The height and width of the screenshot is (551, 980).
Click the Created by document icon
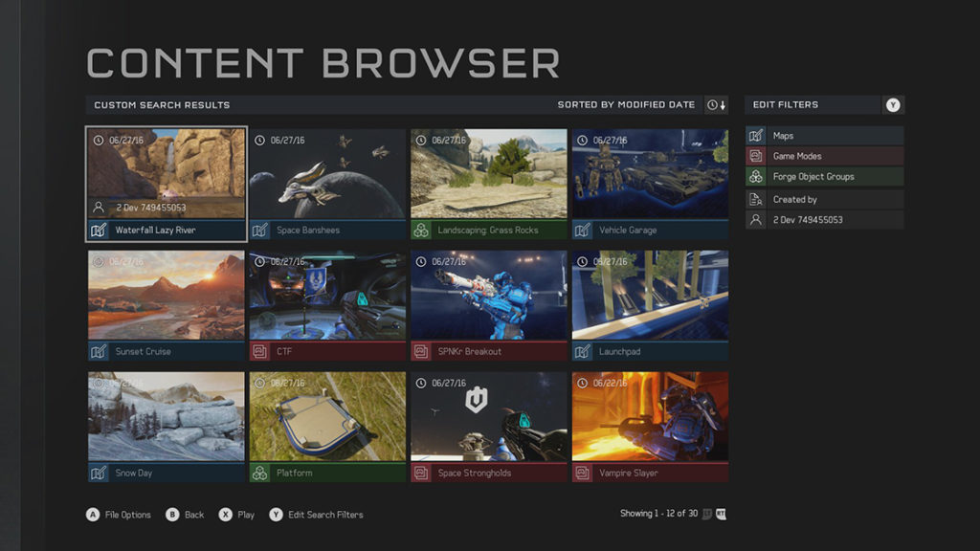(755, 198)
